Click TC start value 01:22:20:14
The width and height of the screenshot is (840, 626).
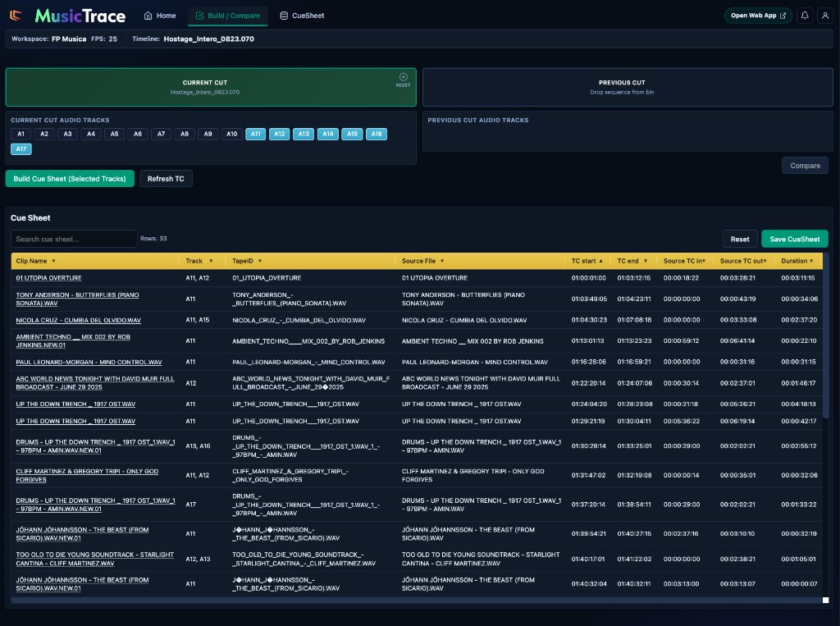point(588,383)
